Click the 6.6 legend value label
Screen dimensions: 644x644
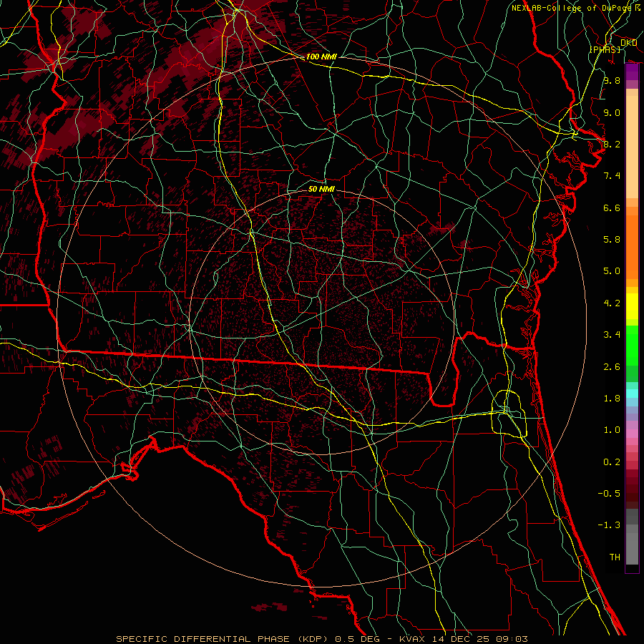point(611,208)
